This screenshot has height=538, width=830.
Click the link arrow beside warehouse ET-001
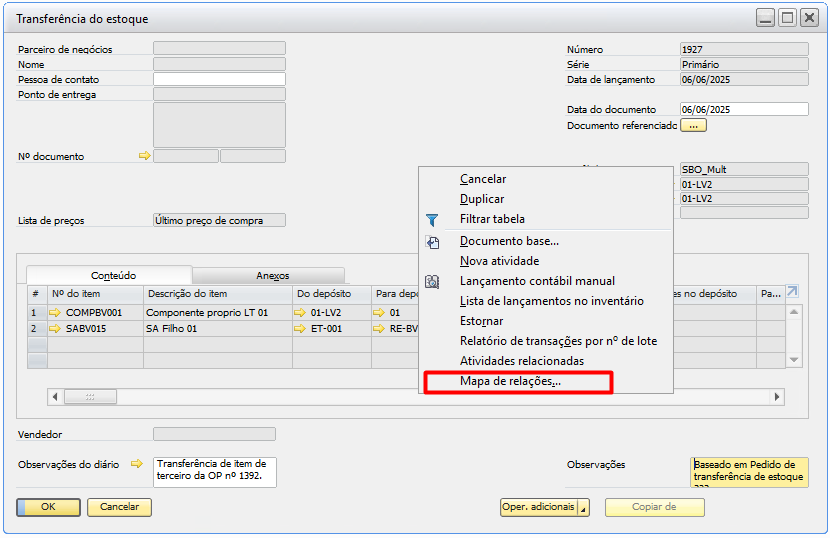coord(301,328)
